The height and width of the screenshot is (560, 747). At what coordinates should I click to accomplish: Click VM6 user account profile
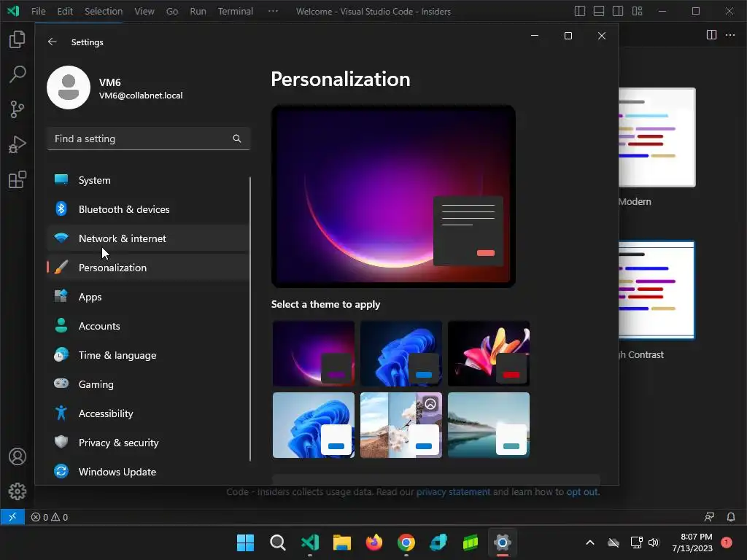point(115,87)
